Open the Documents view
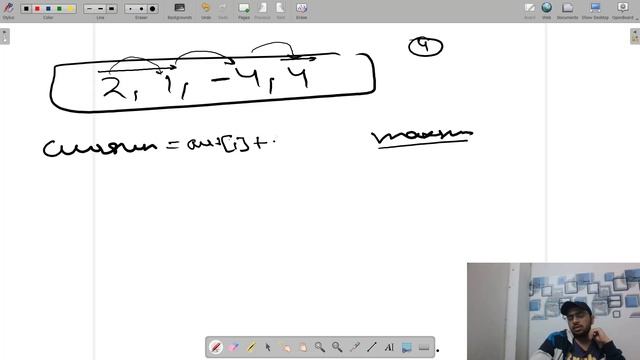This screenshot has height=360, width=640. point(567,10)
